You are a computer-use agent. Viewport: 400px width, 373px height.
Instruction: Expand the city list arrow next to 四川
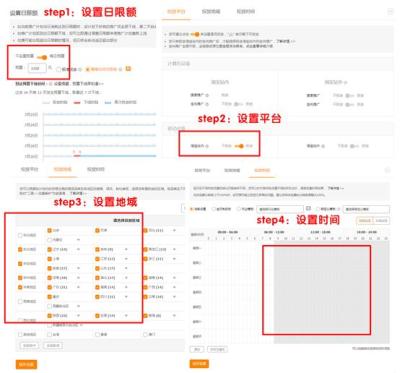[126, 297]
